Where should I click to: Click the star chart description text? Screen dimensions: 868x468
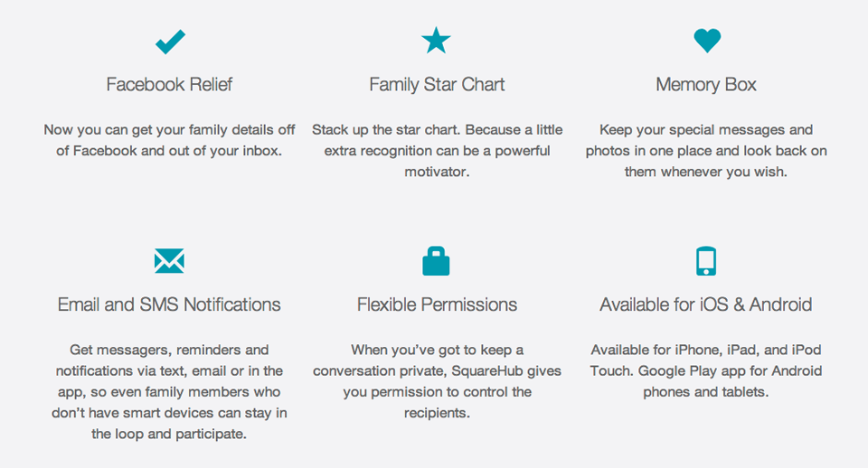pos(437,150)
